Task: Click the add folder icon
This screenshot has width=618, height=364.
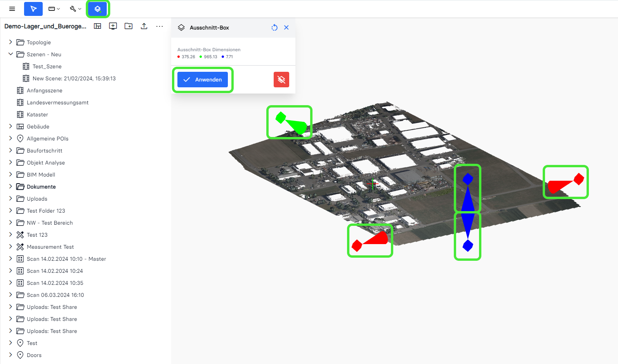Action: (128, 26)
